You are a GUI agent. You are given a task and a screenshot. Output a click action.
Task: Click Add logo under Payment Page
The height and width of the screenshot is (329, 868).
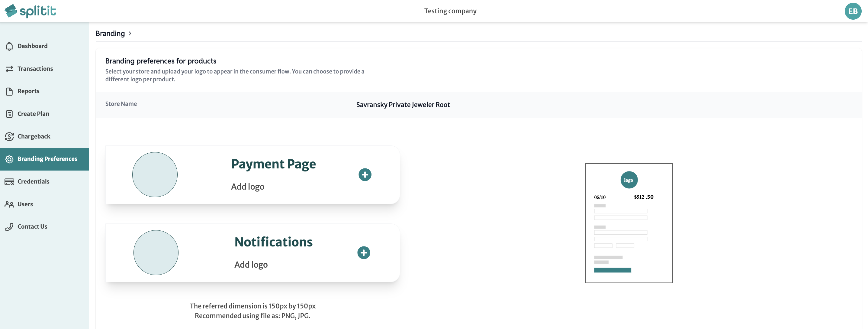click(x=248, y=187)
